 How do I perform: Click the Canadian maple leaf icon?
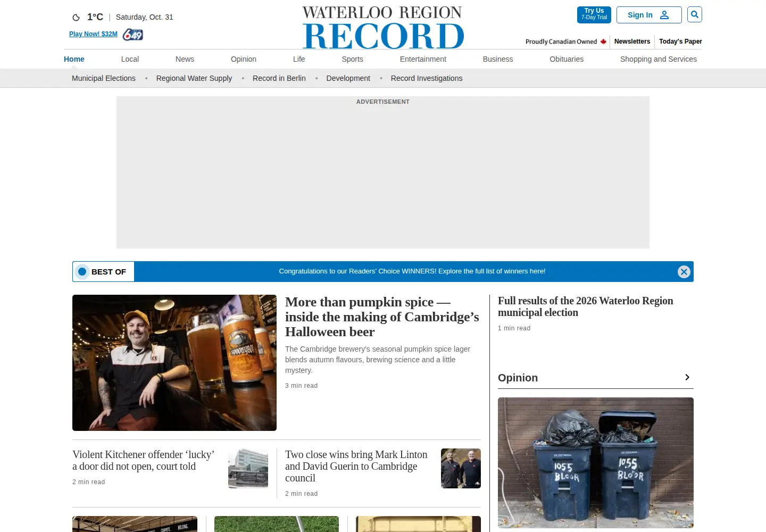click(x=603, y=41)
